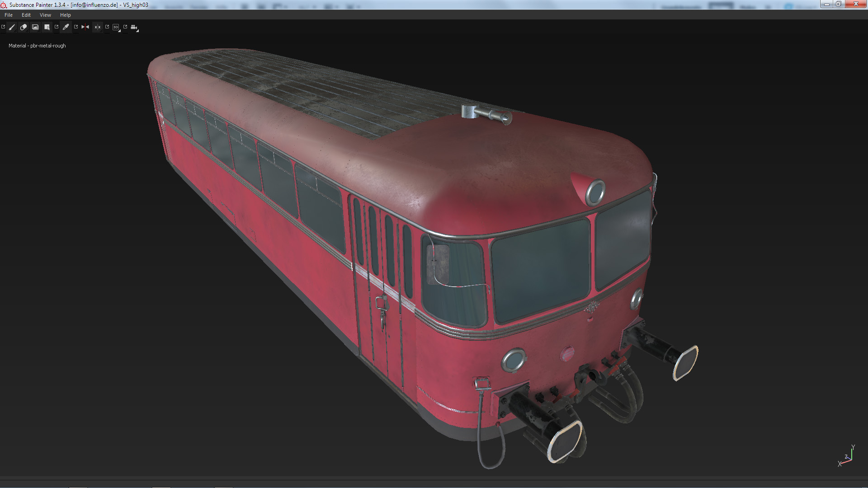Screen dimensions: 868x488
Task: Select the Eraser tool
Action: click(24, 27)
